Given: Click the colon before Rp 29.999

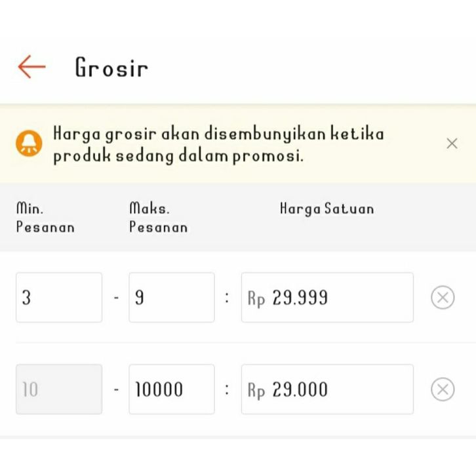Looking at the screenshot, I should pos(228,298).
